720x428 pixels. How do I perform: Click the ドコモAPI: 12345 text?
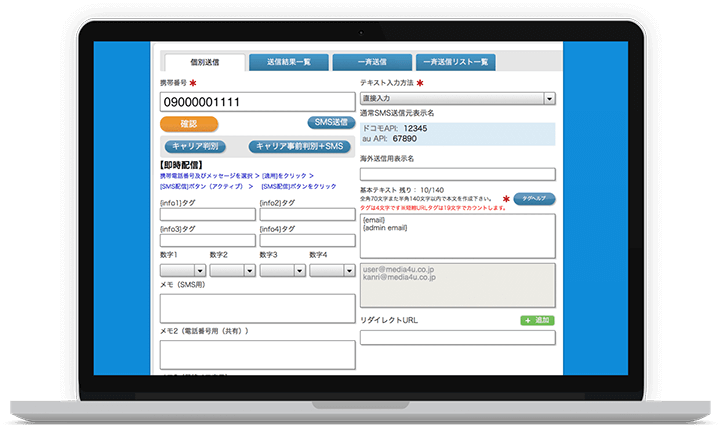click(395, 129)
